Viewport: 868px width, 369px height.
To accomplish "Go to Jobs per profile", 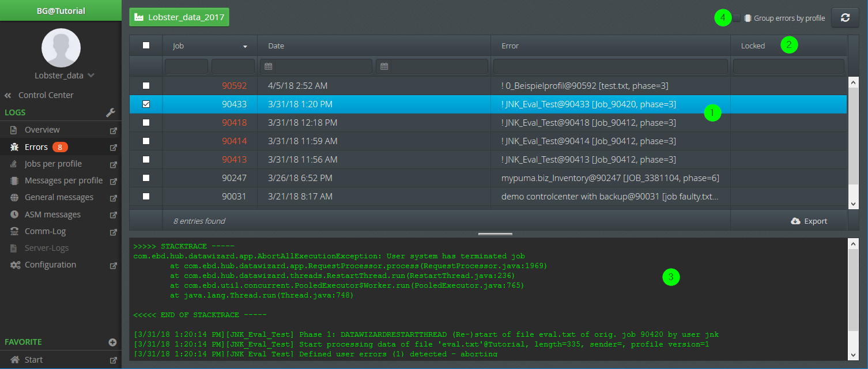I will pos(53,164).
